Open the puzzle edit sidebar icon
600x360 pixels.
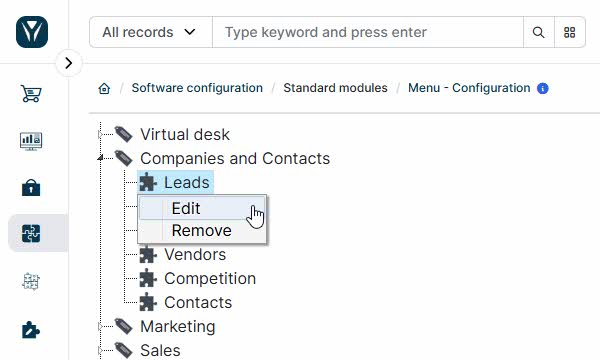click(31, 330)
